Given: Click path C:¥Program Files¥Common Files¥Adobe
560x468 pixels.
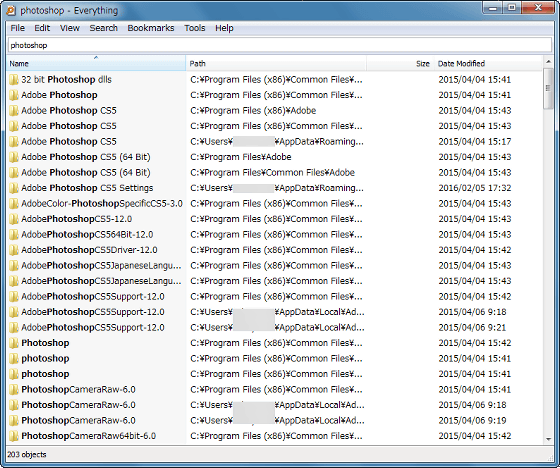Looking at the screenshot, I should tap(272, 173).
